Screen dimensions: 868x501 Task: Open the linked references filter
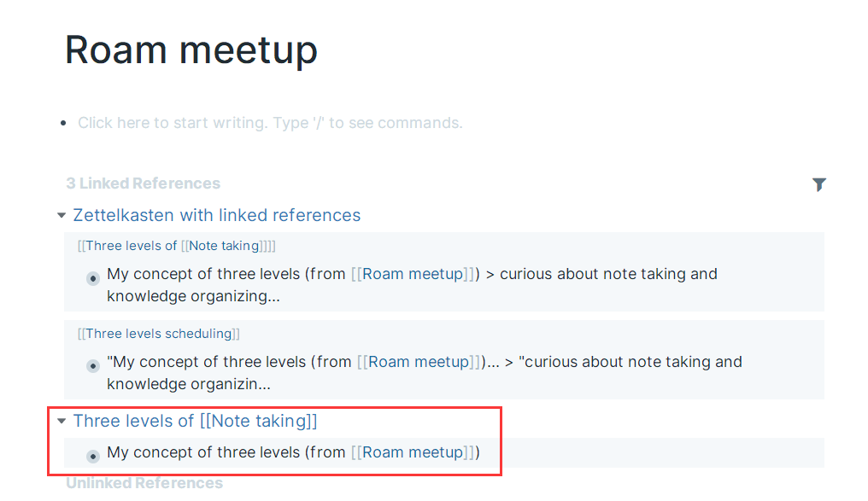point(818,184)
